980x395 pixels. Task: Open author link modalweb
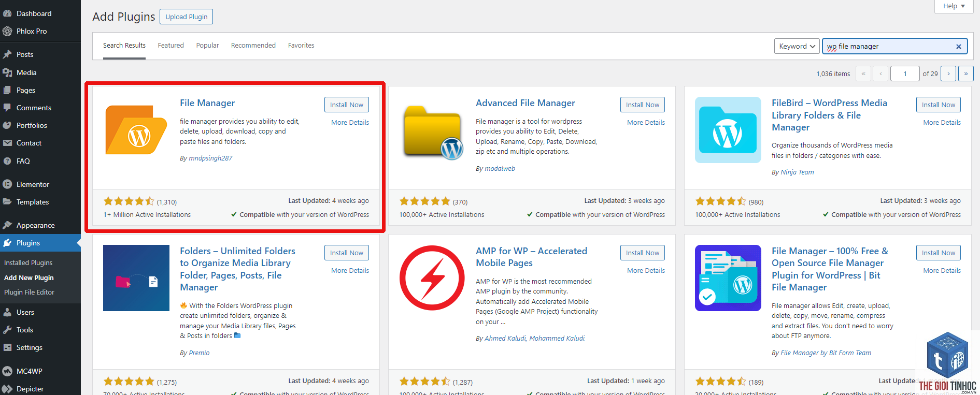(x=500, y=169)
